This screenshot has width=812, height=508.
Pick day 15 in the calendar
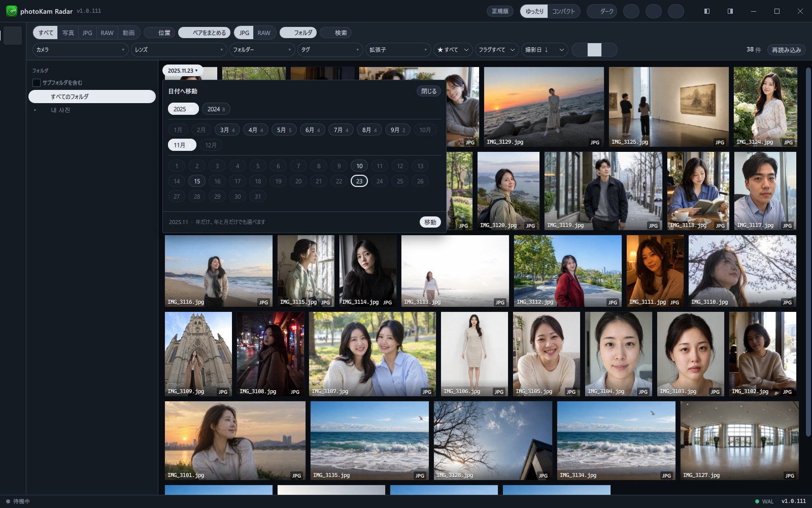pos(197,181)
